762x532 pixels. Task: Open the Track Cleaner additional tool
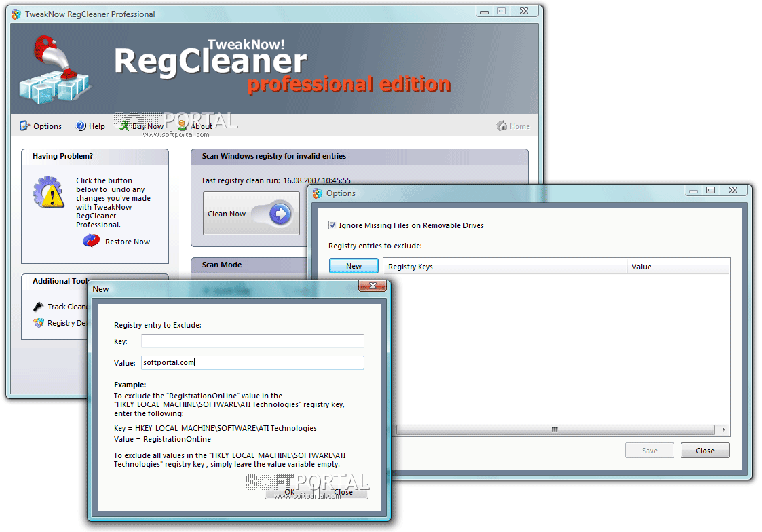coord(67,307)
